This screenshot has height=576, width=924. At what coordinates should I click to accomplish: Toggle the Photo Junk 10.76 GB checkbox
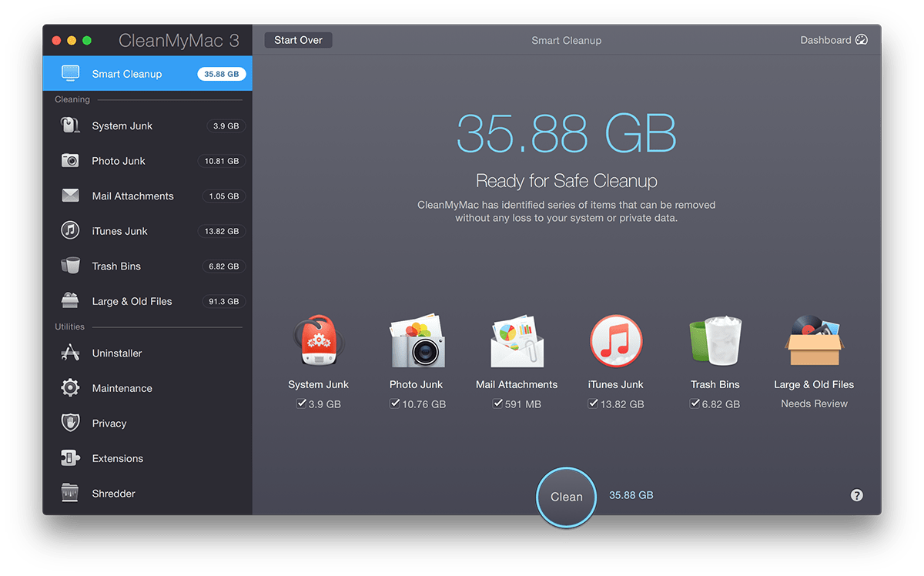(x=394, y=403)
